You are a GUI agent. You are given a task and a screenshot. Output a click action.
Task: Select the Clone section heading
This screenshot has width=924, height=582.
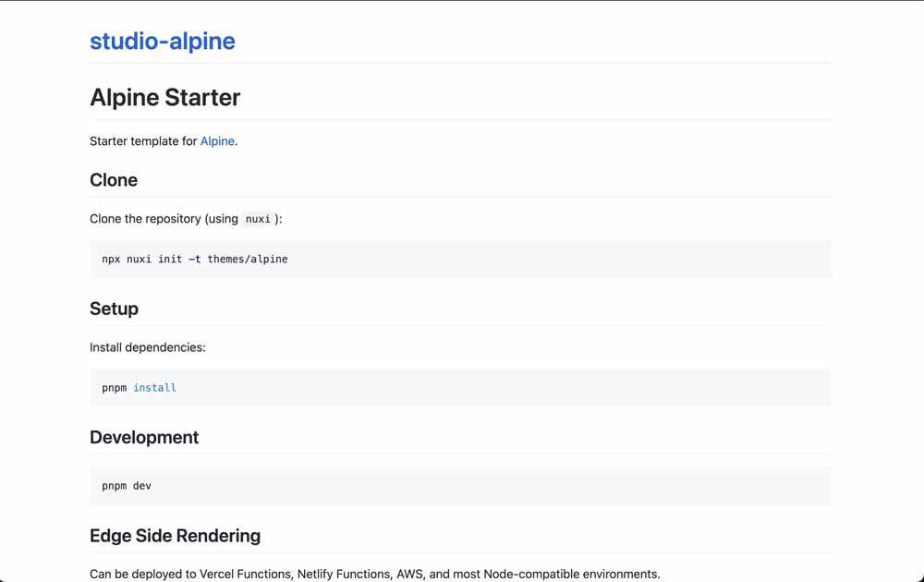(x=114, y=180)
